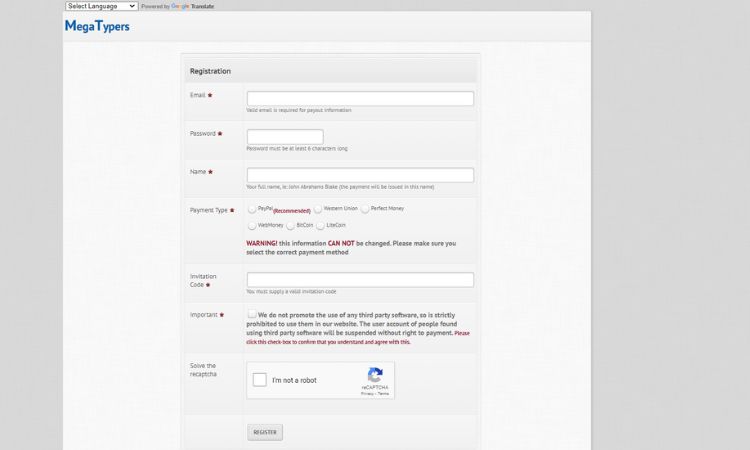
Task: Focus the Invitation Code input field
Action: (360, 280)
